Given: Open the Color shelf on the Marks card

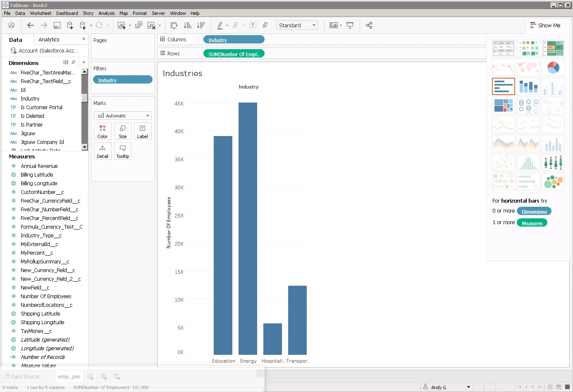Looking at the screenshot, I should coord(102,131).
